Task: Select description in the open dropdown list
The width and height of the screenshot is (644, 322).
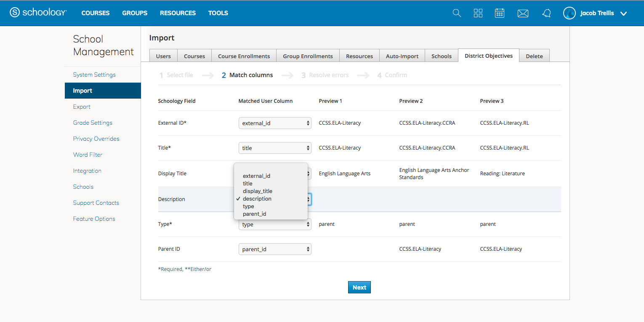Action: [258, 199]
